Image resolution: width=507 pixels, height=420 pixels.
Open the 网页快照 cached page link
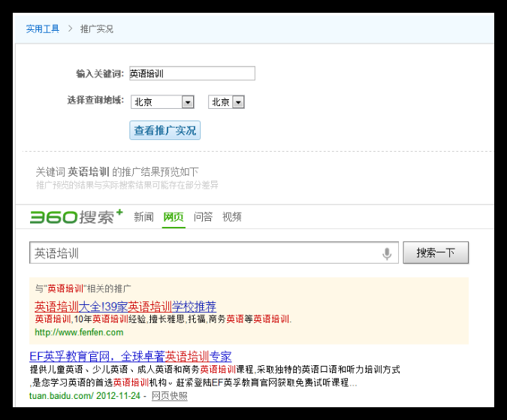tap(170, 396)
